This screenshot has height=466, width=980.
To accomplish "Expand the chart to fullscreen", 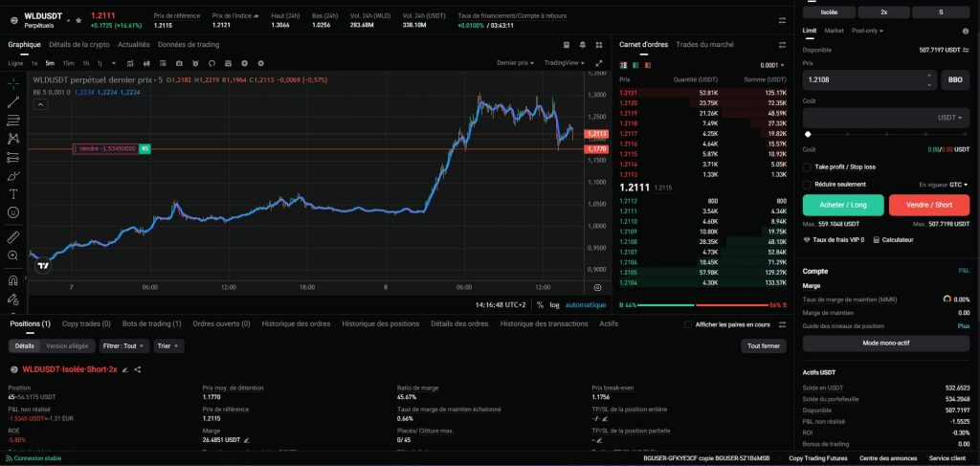I will [598, 63].
